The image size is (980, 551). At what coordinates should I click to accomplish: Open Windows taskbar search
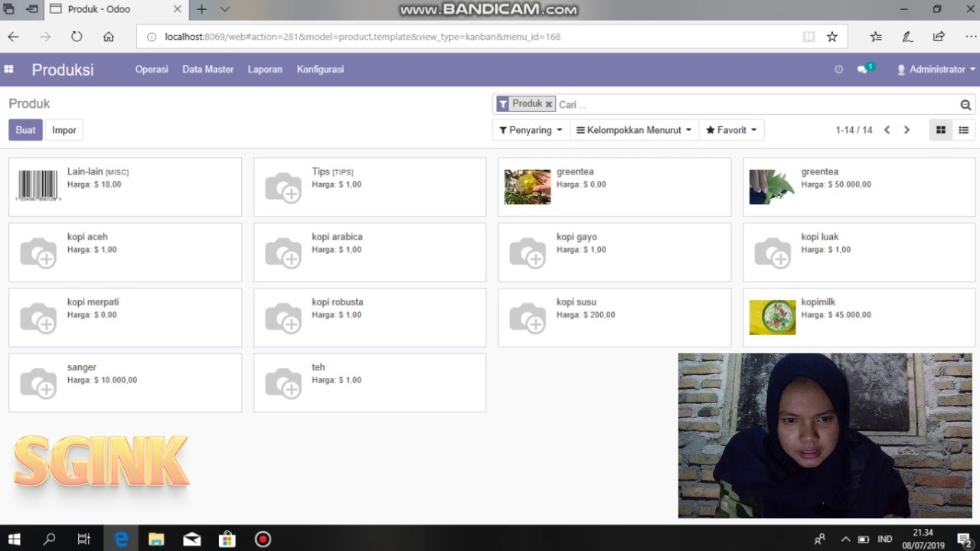pyautogui.click(x=50, y=539)
